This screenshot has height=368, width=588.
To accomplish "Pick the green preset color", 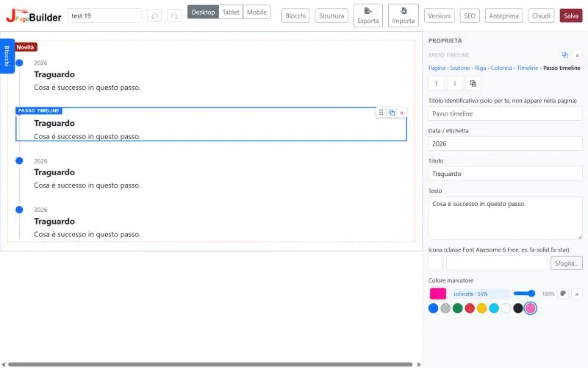I will [457, 308].
